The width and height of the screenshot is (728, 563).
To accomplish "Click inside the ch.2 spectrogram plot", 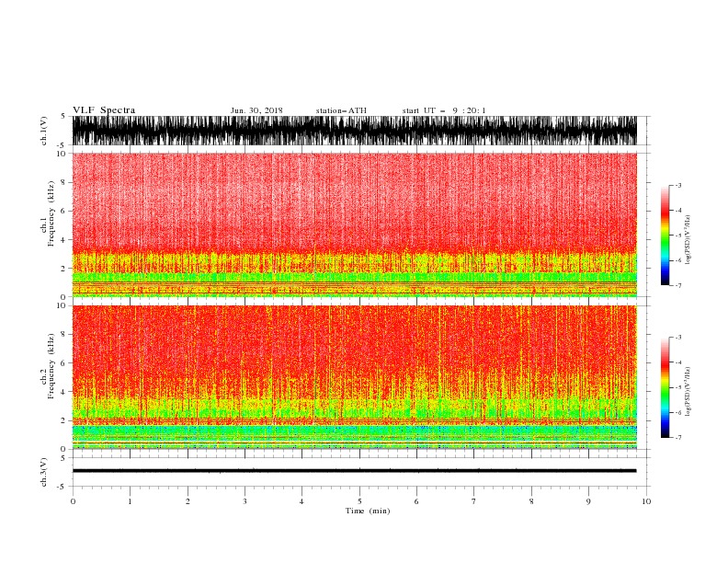I will (355, 377).
